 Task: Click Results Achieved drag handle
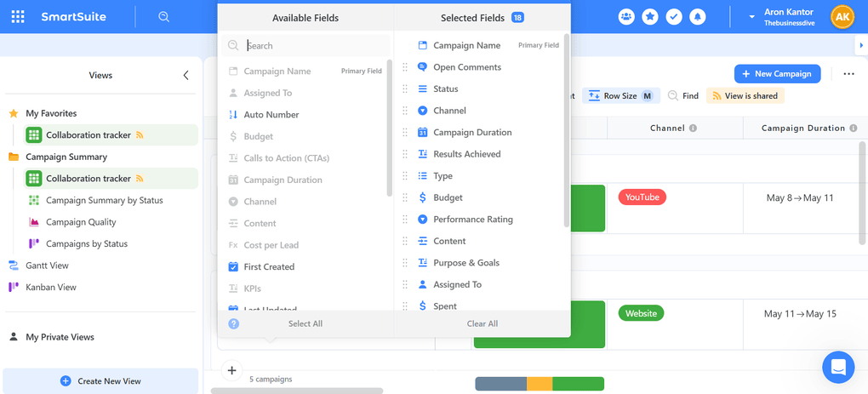point(405,154)
